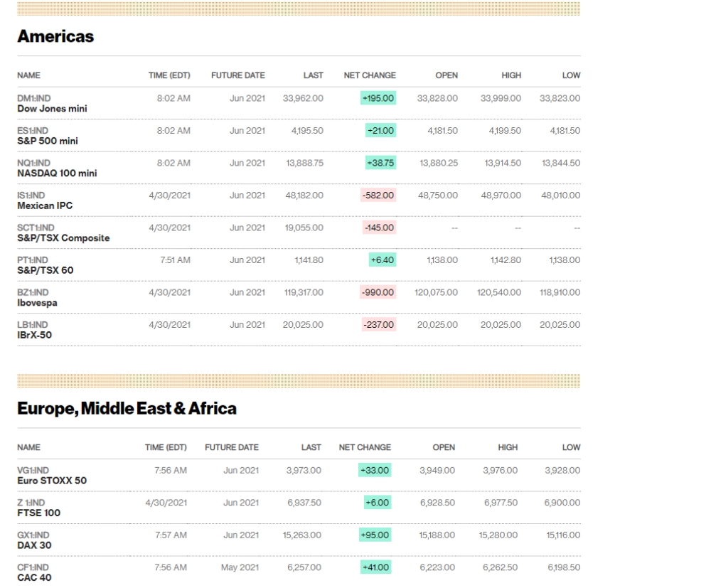Open the S&P/TSX 60 link
The height and width of the screenshot is (588, 711).
tap(46, 270)
